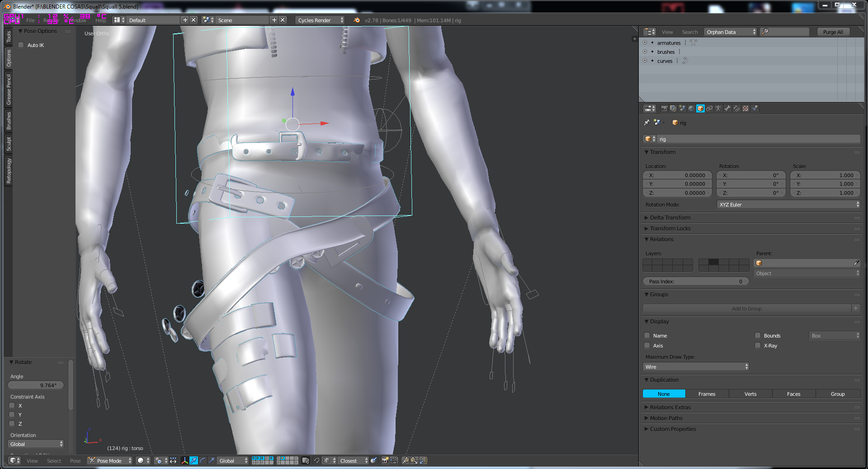The height and width of the screenshot is (469, 868).
Task: Select Frames duplication option
Action: pos(707,394)
